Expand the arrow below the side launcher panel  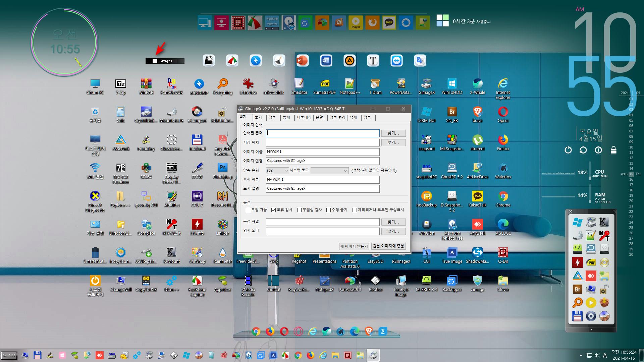(591, 329)
